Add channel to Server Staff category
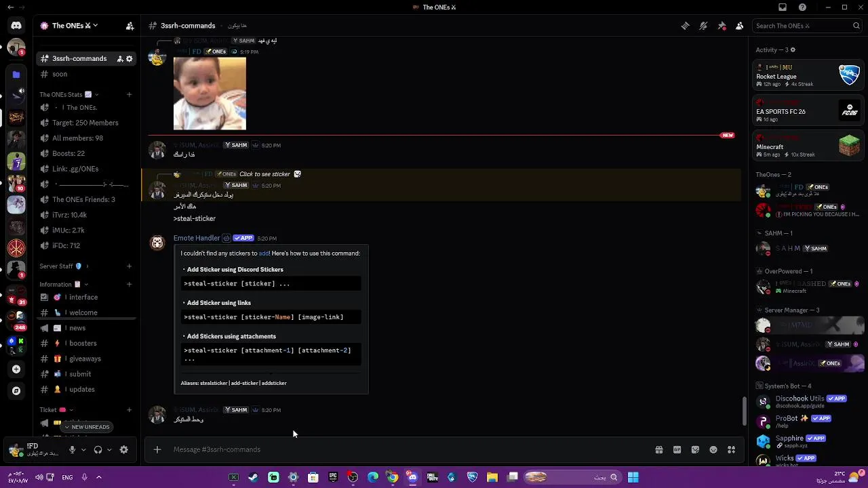Viewport: 868px width, 488px height. [x=129, y=266]
